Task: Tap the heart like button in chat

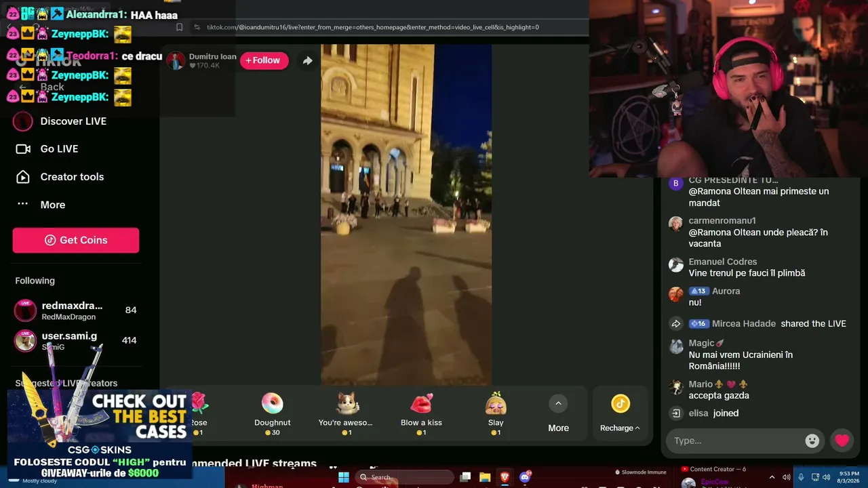Action: click(842, 441)
